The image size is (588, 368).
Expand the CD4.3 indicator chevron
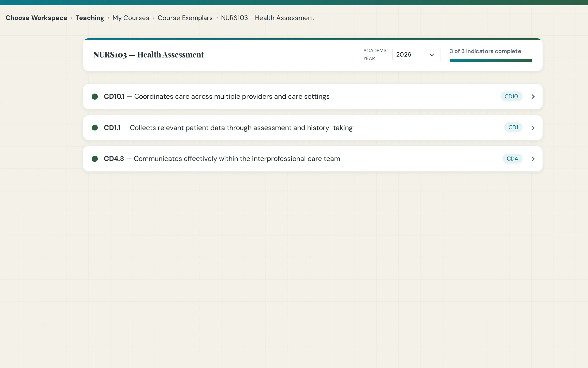click(533, 159)
